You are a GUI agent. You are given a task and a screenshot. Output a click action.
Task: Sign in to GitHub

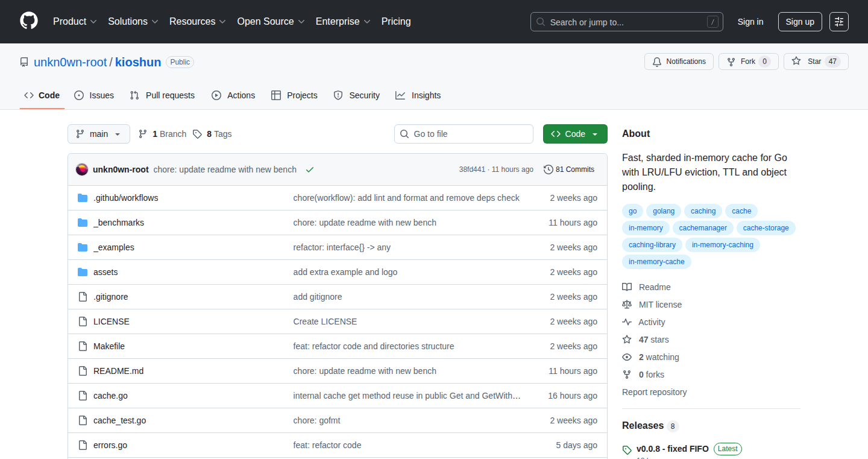coord(750,22)
